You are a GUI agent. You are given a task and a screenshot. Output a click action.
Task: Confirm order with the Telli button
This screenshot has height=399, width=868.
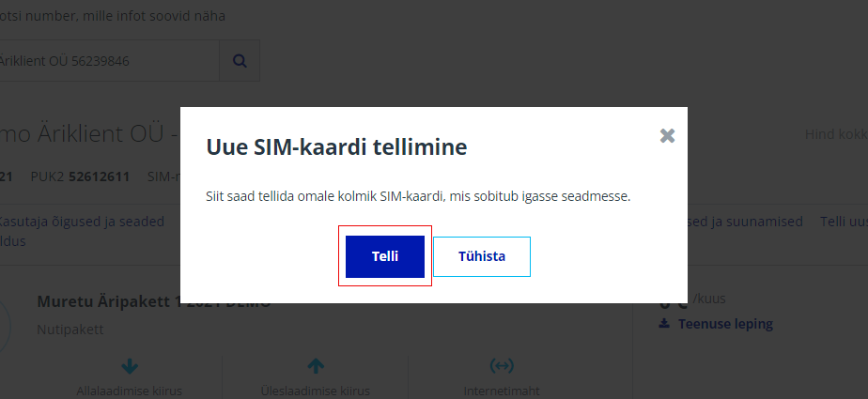[x=385, y=256]
